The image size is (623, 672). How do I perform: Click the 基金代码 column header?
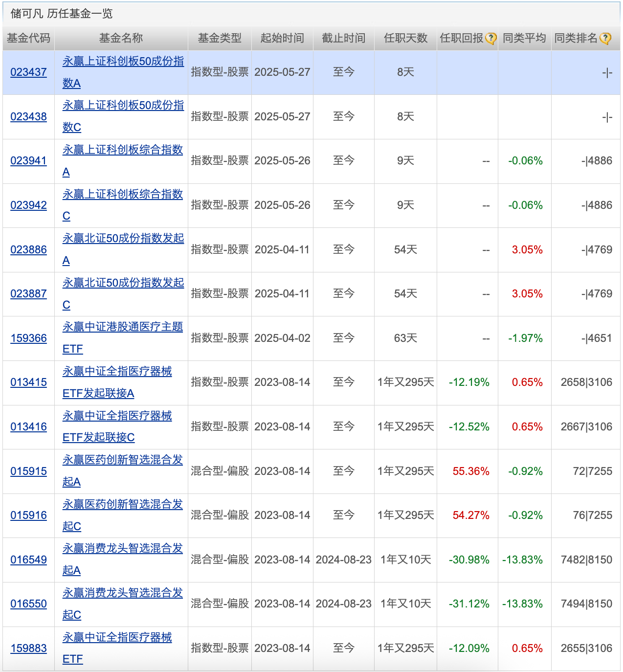point(29,38)
